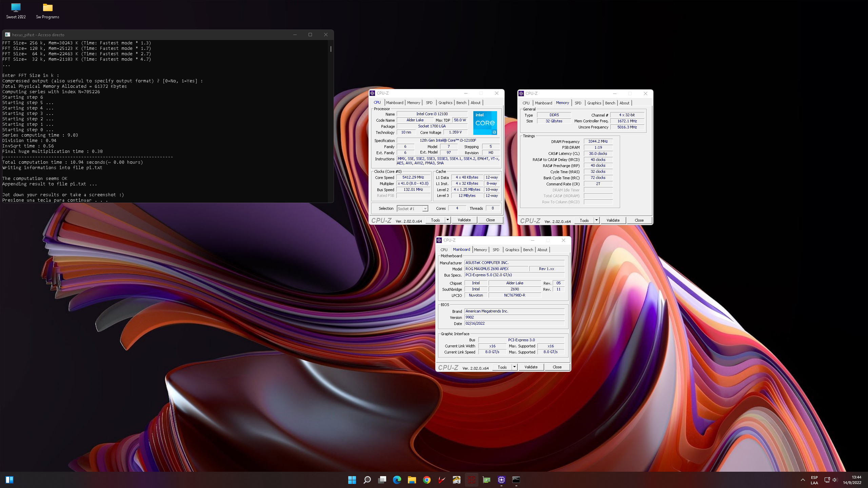Open HWMonitor temperature app in taskbar
Viewport: 868px width, 488px height.
tap(457, 480)
